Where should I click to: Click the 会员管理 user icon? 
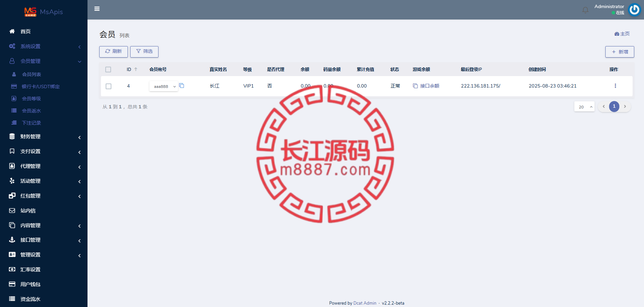click(12, 61)
